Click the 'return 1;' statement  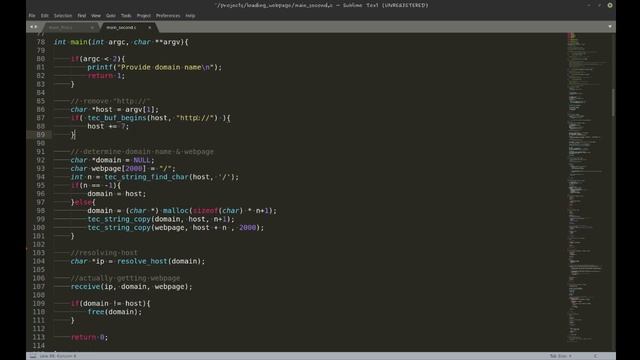click(x=106, y=76)
